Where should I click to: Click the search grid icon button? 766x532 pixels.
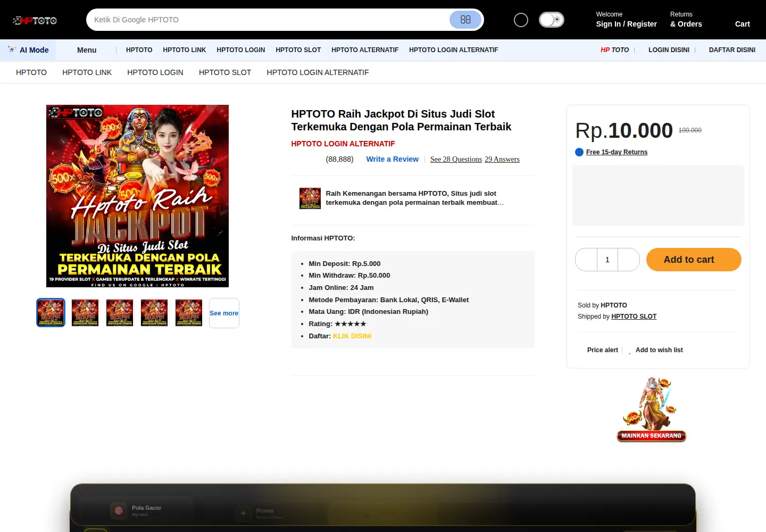click(x=465, y=20)
